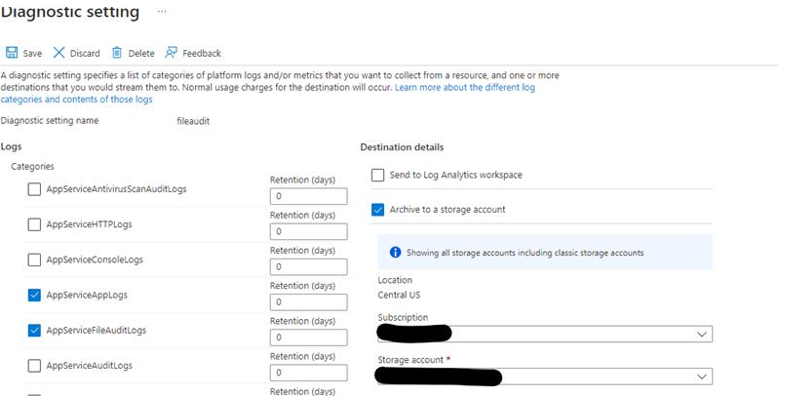Click the AppServiceConsoleLogs category label
This screenshot has width=798, height=410.
(x=95, y=260)
